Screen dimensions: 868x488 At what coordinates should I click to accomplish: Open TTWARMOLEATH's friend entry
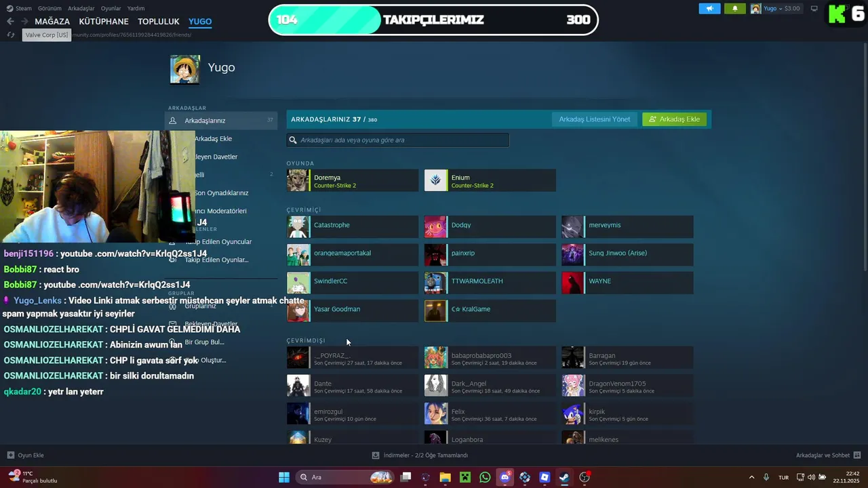490,283
